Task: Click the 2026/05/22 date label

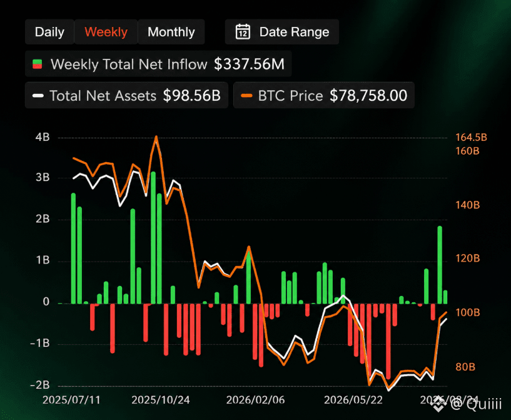Action: pos(353,400)
